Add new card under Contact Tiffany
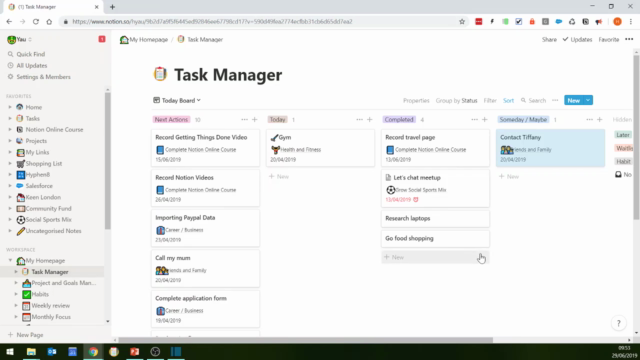This screenshot has width=640, height=360. [509, 176]
